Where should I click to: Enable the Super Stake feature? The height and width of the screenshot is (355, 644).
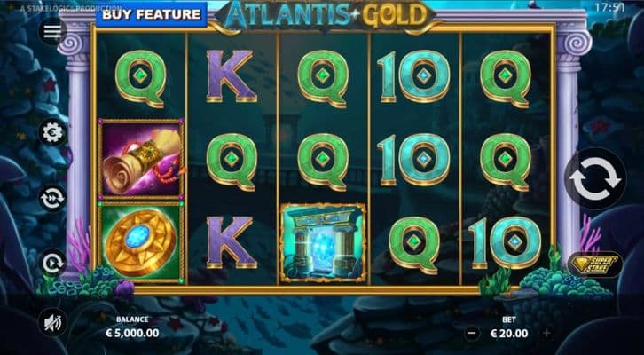[595, 264]
